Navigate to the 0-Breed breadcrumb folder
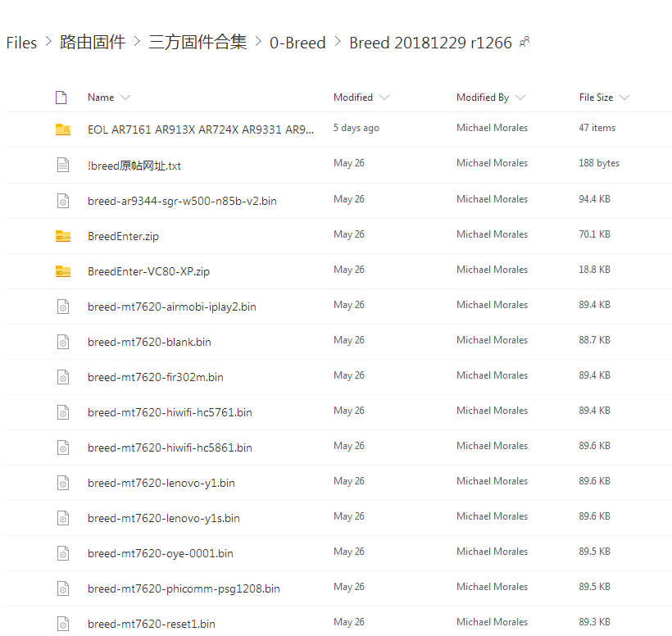The height and width of the screenshot is (636, 672). click(297, 43)
